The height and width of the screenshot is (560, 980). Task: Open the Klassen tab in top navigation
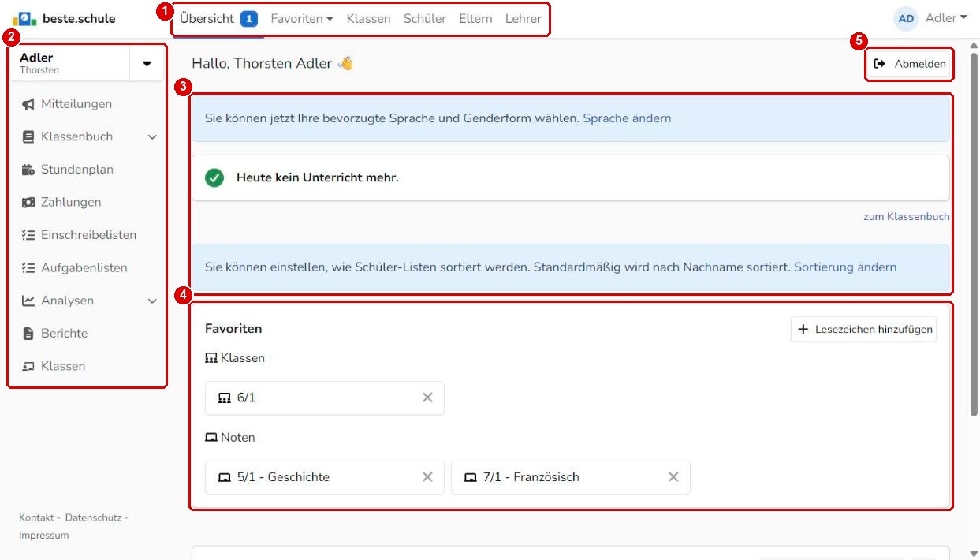coord(368,18)
